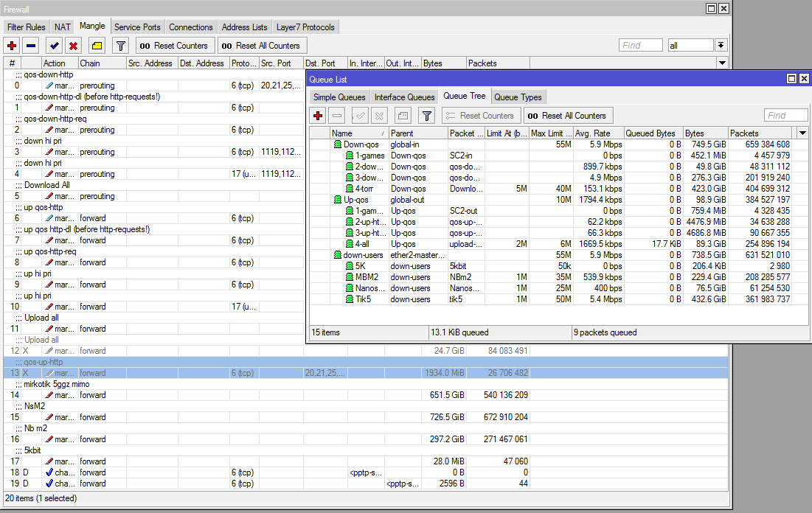Open the "all" chain dropdown in Firewall

pyautogui.click(x=721, y=46)
